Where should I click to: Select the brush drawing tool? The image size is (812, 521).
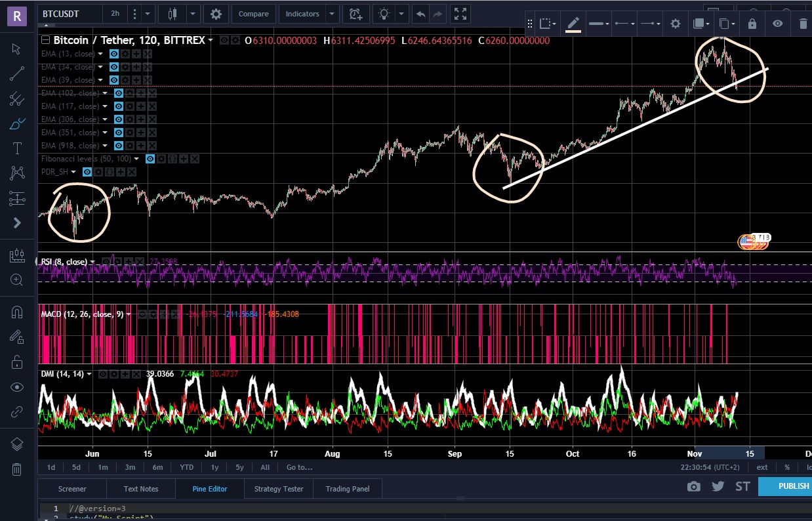pyautogui.click(x=17, y=123)
